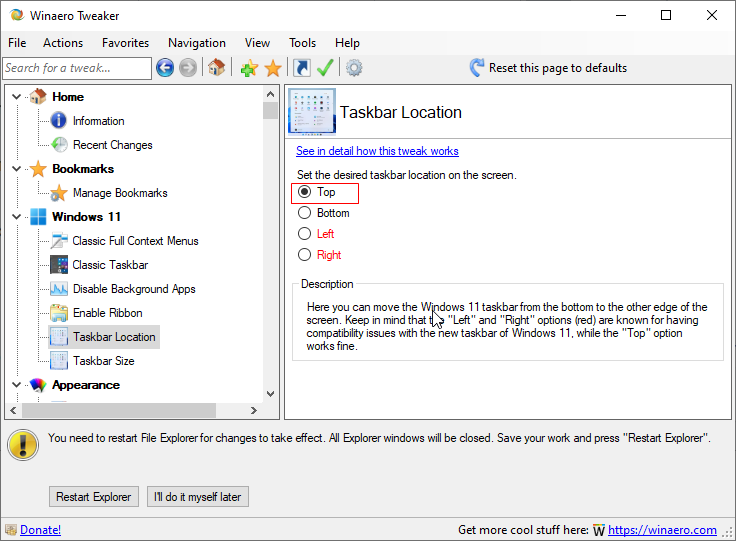Click the grayed Forward navigation arrow
Image resolution: width=736 pixels, height=541 pixels.
pos(188,68)
